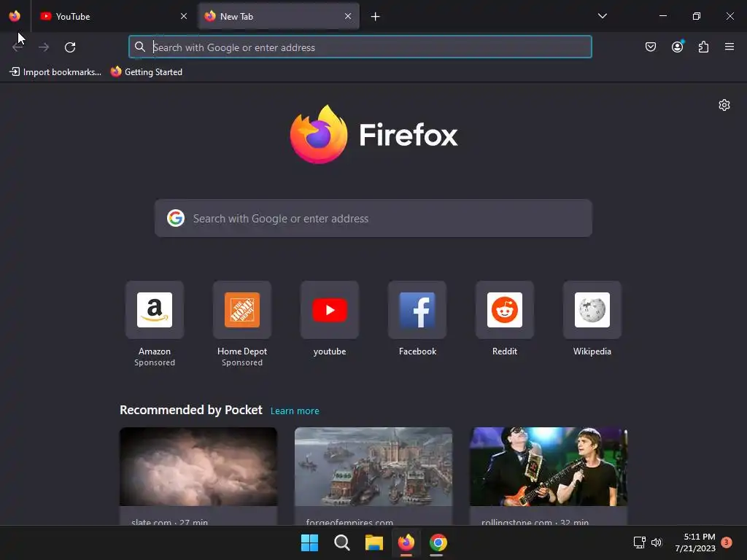Open a new tab with plus button
The height and width of the screenshot is (560, 747).
pyautogui.click(x=376, y=17)
